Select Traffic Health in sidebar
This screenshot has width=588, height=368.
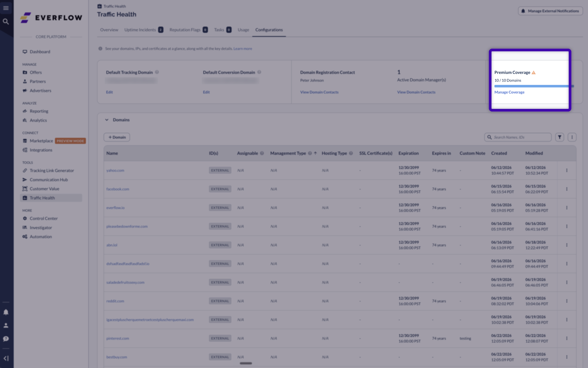point(51,198)
